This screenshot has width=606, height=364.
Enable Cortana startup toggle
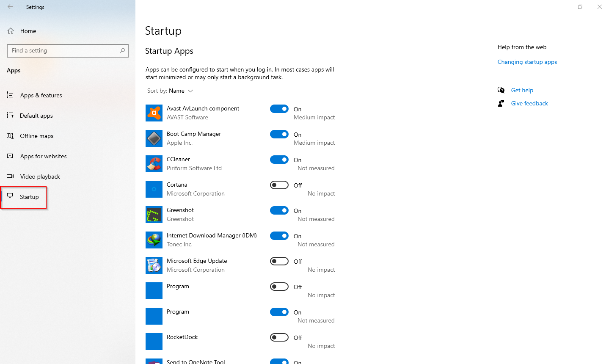279,185
